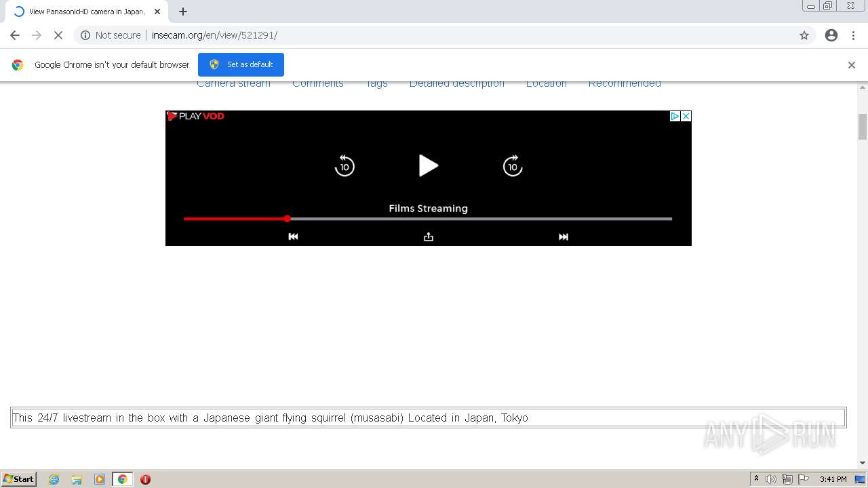This screenshot has width=868, height=488.
Task: Open the network status tray icon
Action: (787, 479)
